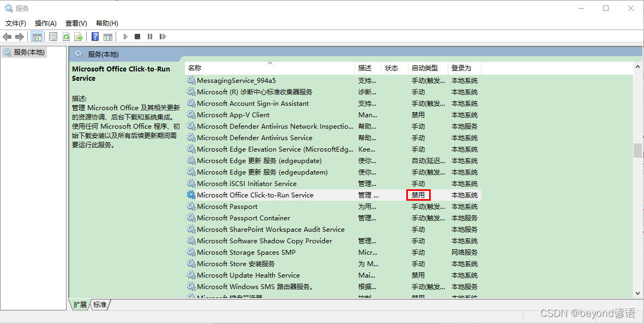
Task: Switch to the 扩展 tab
Action: tap(80, 304)
